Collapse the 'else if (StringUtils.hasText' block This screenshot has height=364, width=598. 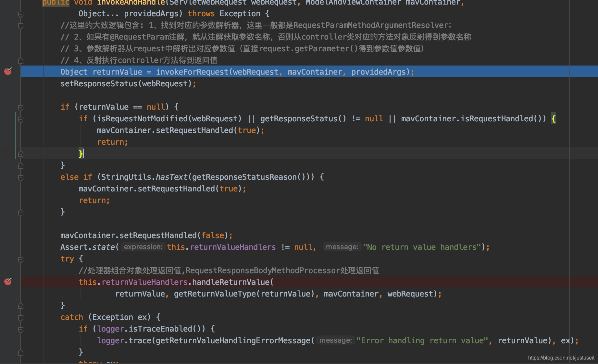[21, 177]
